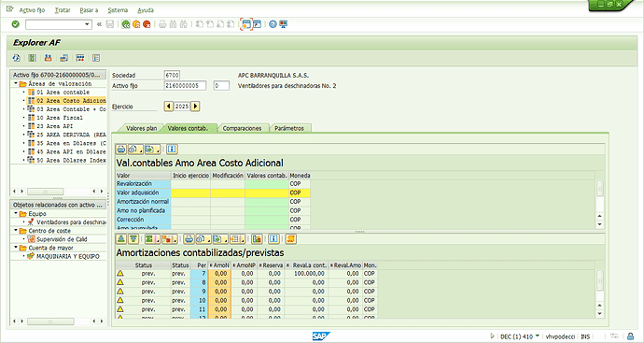This screenshot has width=644, height=343.
Task: Click the Find Next binoculars icon
Action: pyautogui.click(x=184, y=24)
